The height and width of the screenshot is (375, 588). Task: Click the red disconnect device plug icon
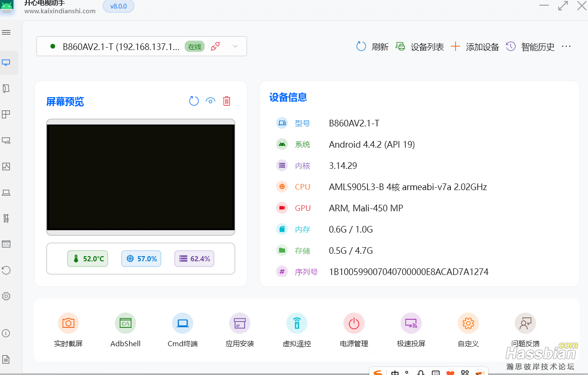click(x=216, y=46)
